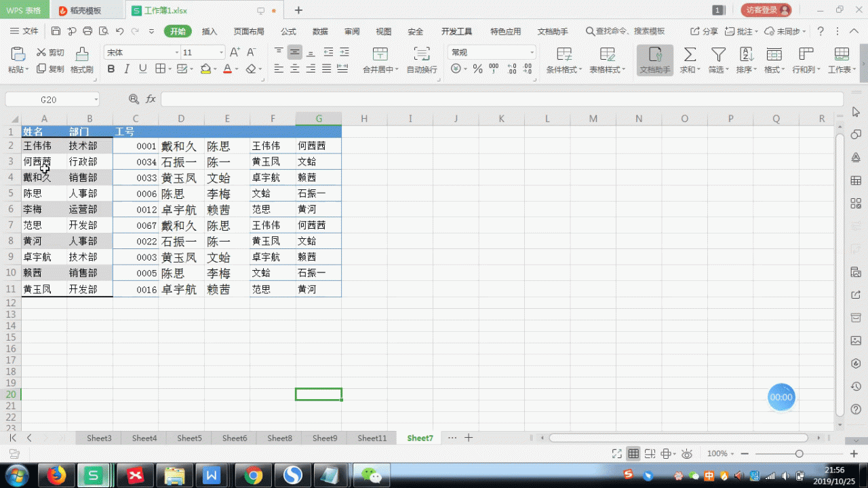Click the full screen view icon

coord(616,453)
